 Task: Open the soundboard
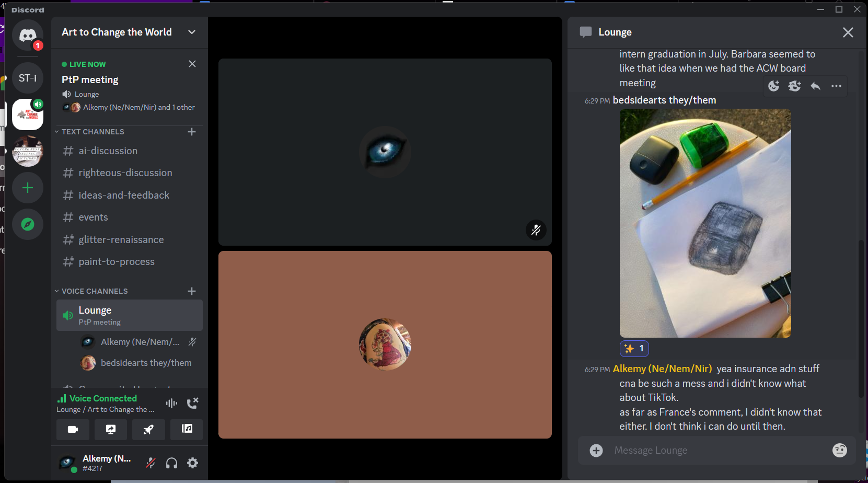point(187,430)
